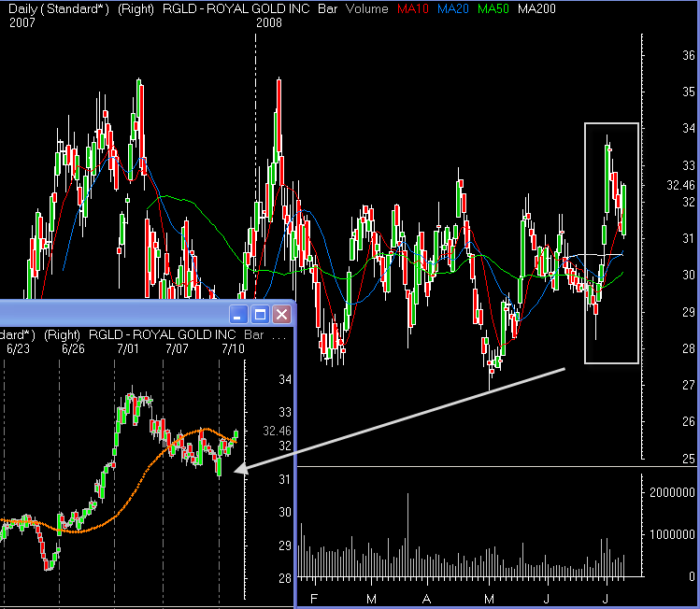Click the 6/26 date label in inset chart

click(73, 348)
